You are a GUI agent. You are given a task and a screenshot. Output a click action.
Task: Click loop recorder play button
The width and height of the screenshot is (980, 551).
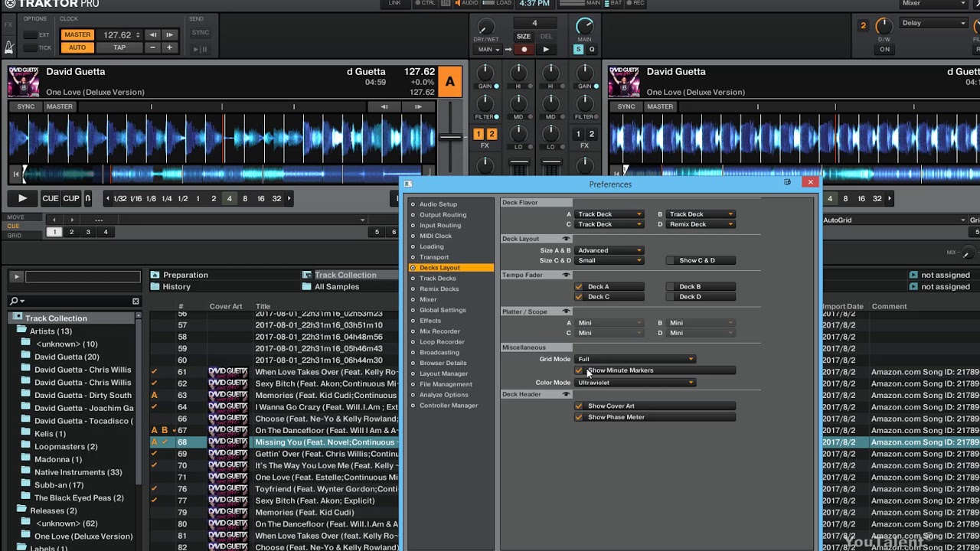click(x=545, y=50)
